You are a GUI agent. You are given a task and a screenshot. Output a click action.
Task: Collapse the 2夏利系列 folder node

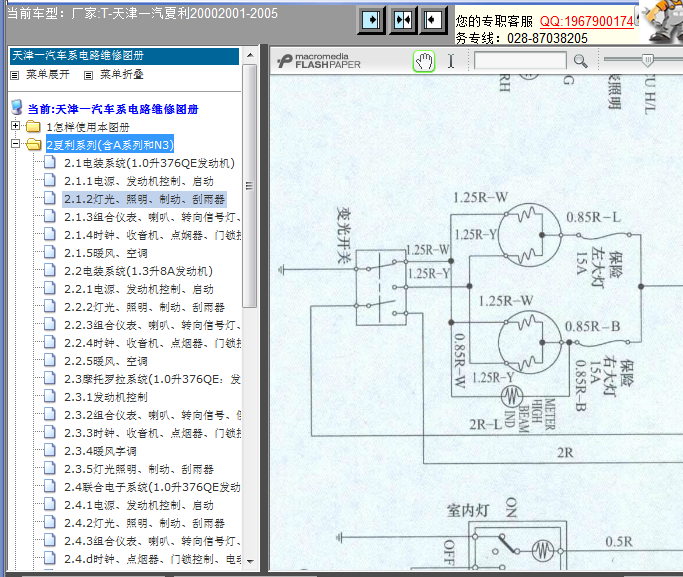tap(15, 143)
